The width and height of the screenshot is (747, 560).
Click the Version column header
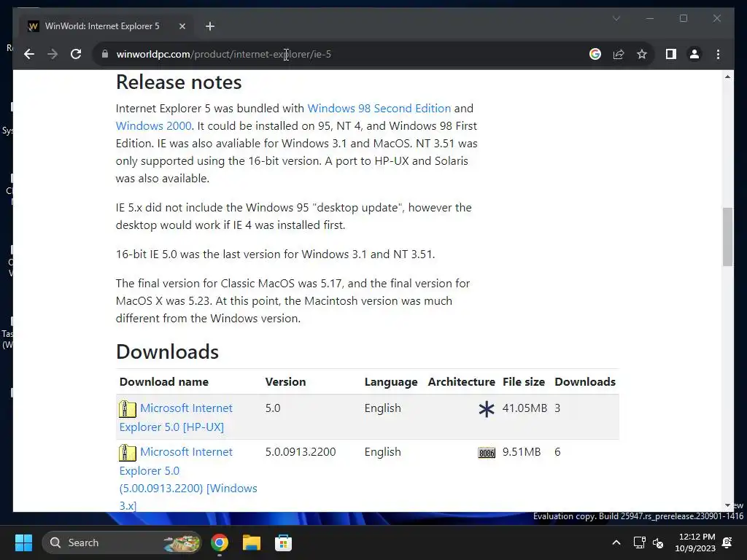tap(285, 382)
